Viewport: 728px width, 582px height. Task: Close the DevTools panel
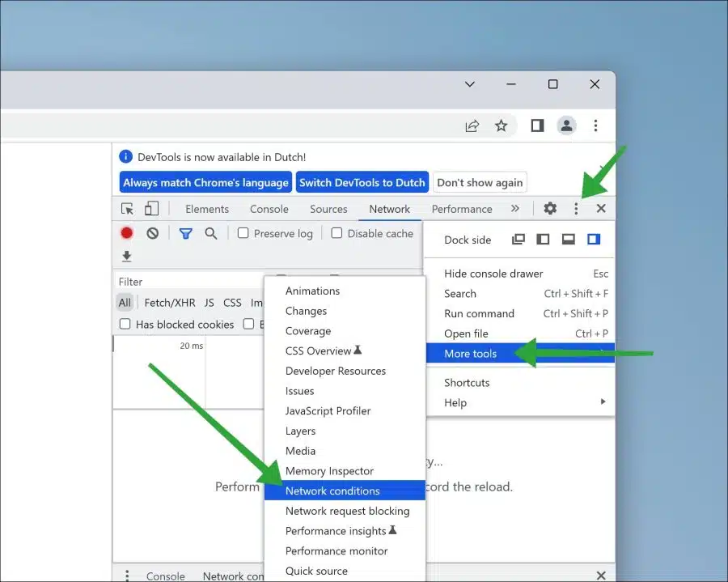[x=601, y=209]
